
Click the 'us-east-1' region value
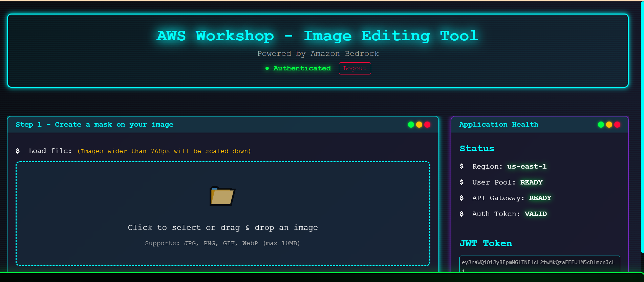pyautogui.click(x=527, y=167)
